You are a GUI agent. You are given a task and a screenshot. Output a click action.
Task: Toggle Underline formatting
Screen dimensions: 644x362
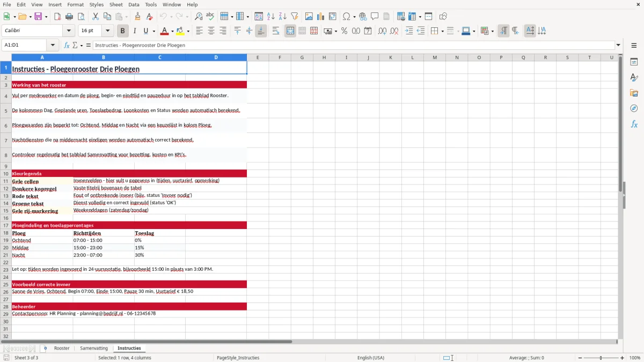point(146,31)
